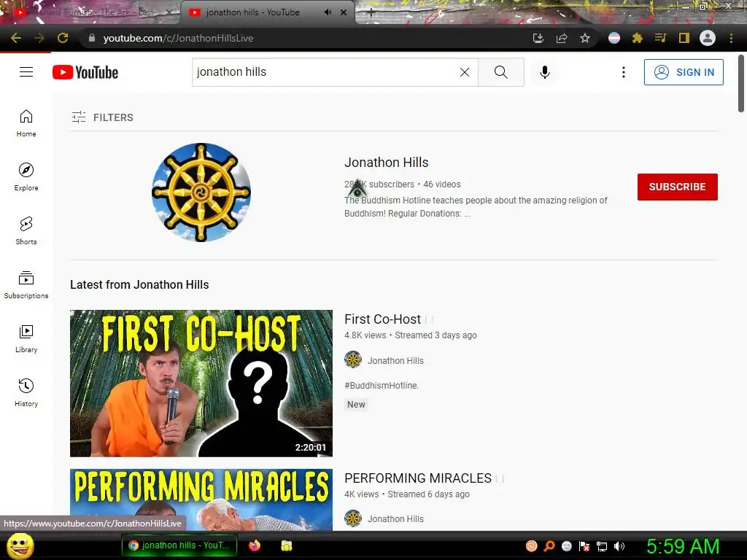747x560 pixels.
Task: Click Jonathon Hills under PERFORMING MIRACLES
Action: click(395, 519)
